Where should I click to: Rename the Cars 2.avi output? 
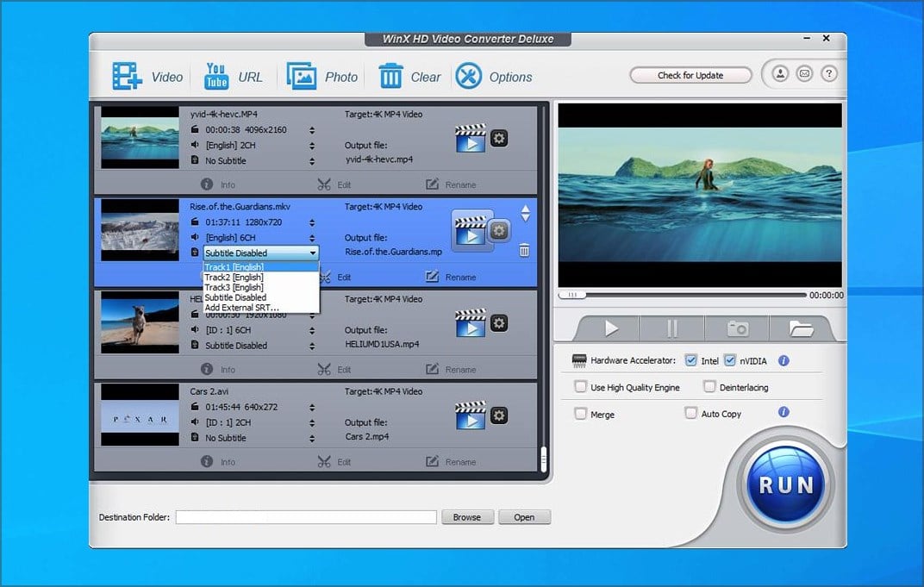coord(451,461)
